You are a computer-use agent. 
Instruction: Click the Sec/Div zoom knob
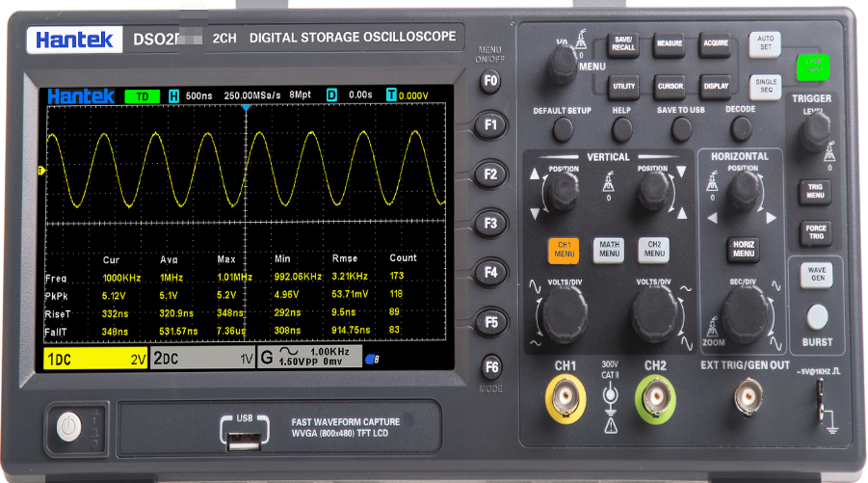[x=745, y=314]
